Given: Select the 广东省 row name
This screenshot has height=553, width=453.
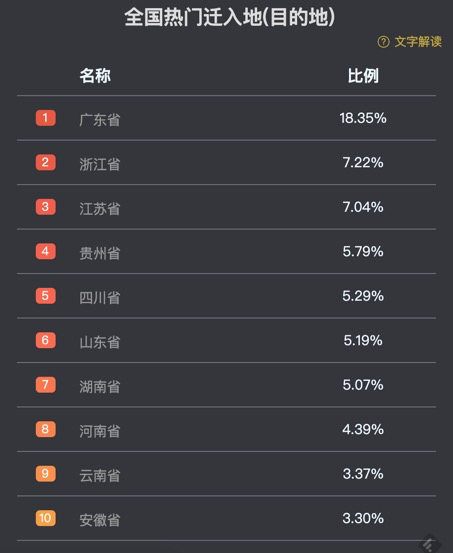Looking at the screenshot, I should pos(100,120).
